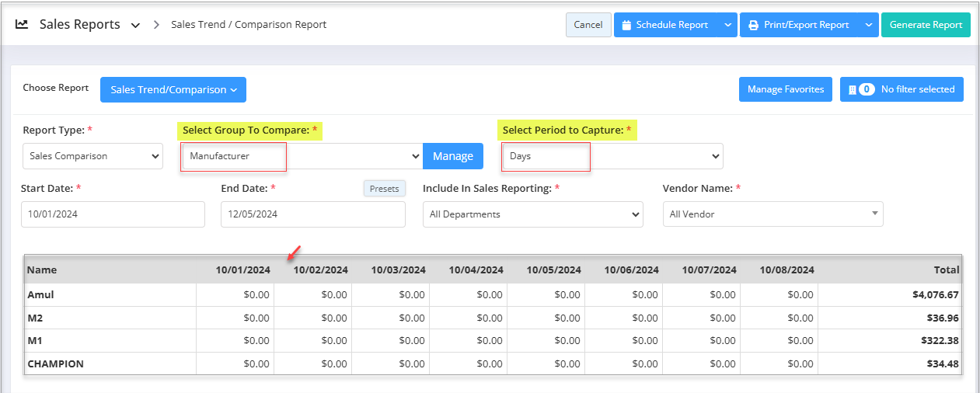
Task: Click the Sales Trend / Comparison Report breadcrumb
Action: (249, 25)
